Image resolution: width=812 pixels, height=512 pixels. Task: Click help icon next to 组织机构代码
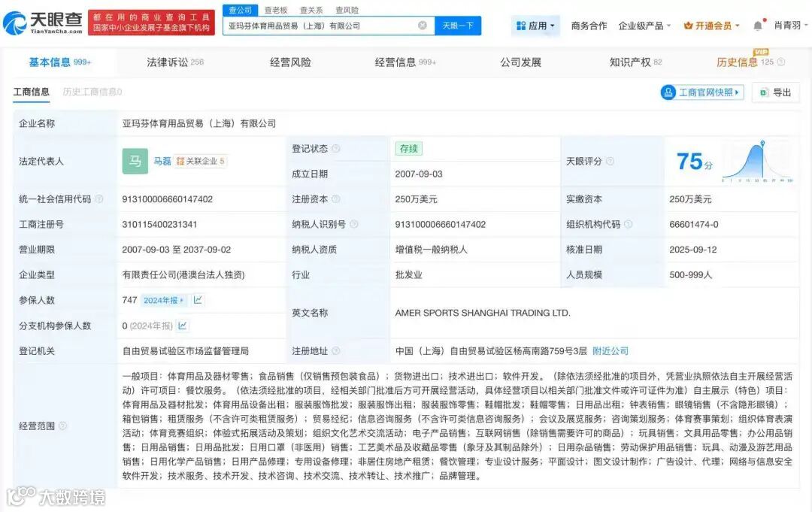click(x=628, y=224)
